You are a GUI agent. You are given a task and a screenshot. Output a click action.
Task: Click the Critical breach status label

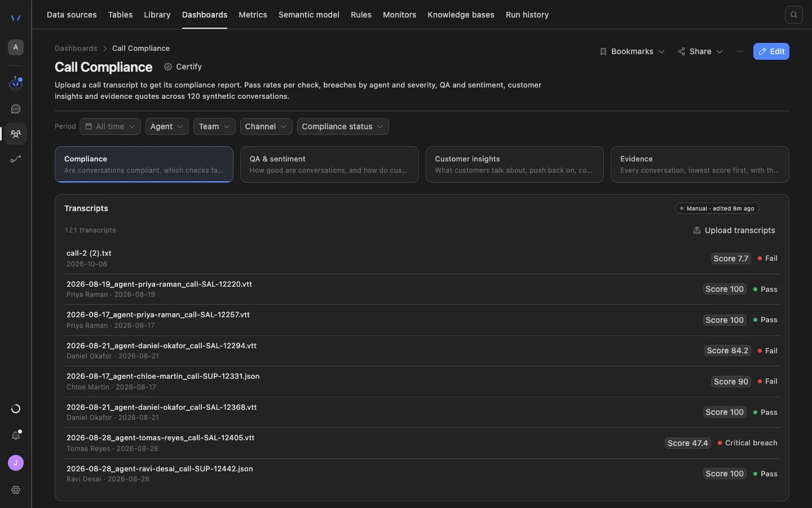tap(748, 443)
